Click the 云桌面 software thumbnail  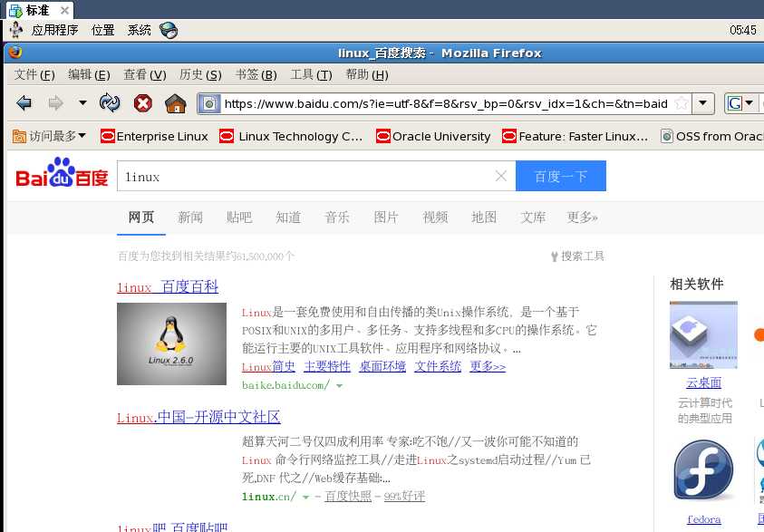pos(703,334)
